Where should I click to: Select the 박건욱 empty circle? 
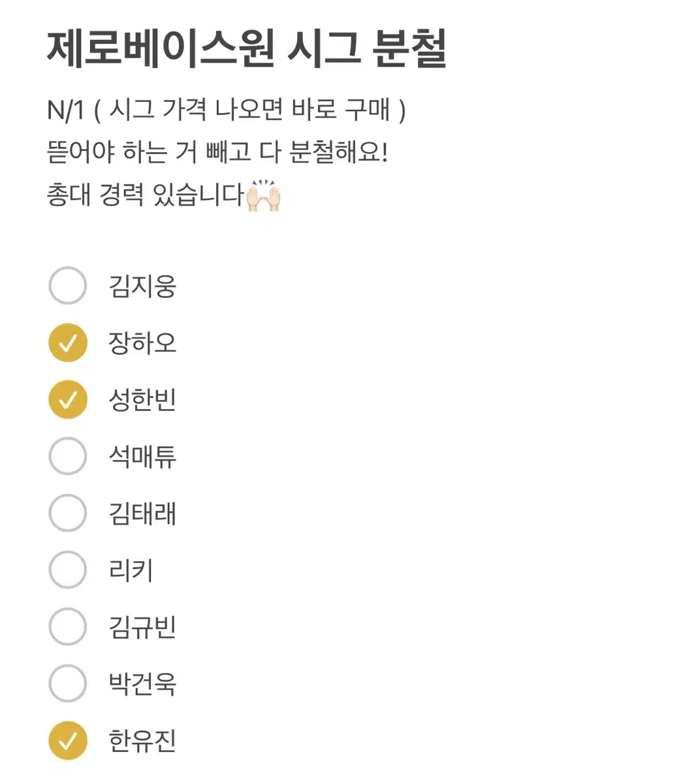[67, 683]
